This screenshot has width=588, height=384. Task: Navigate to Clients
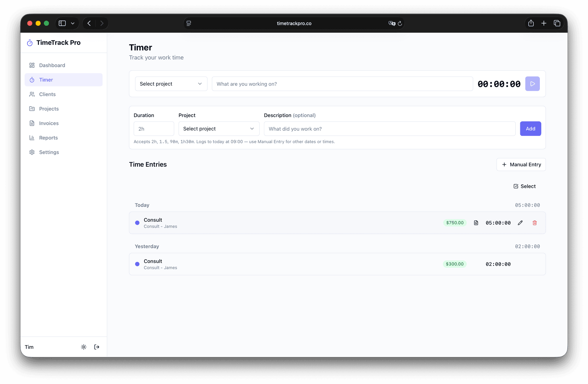click(x=64, y=94)
